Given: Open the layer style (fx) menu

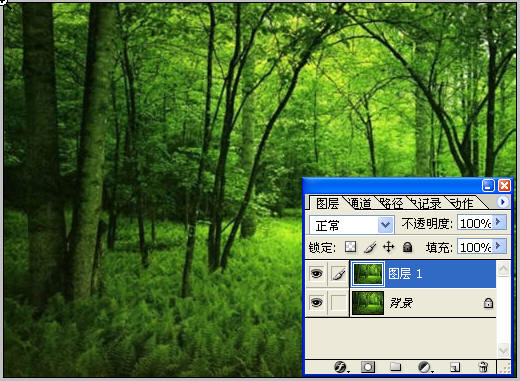Looking at the screenshot, I should 341,367.
